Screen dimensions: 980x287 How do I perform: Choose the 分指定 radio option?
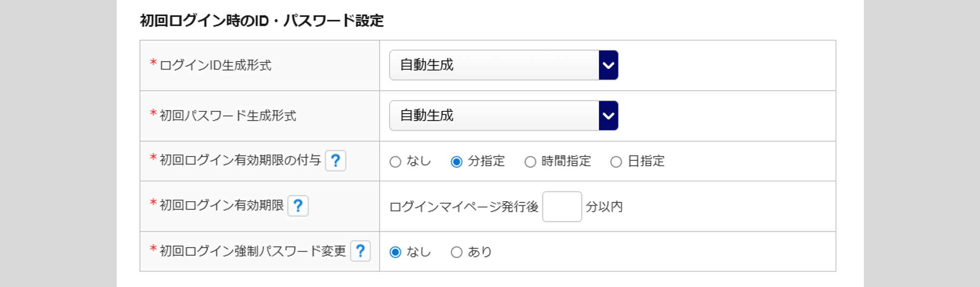pos(457,162)
